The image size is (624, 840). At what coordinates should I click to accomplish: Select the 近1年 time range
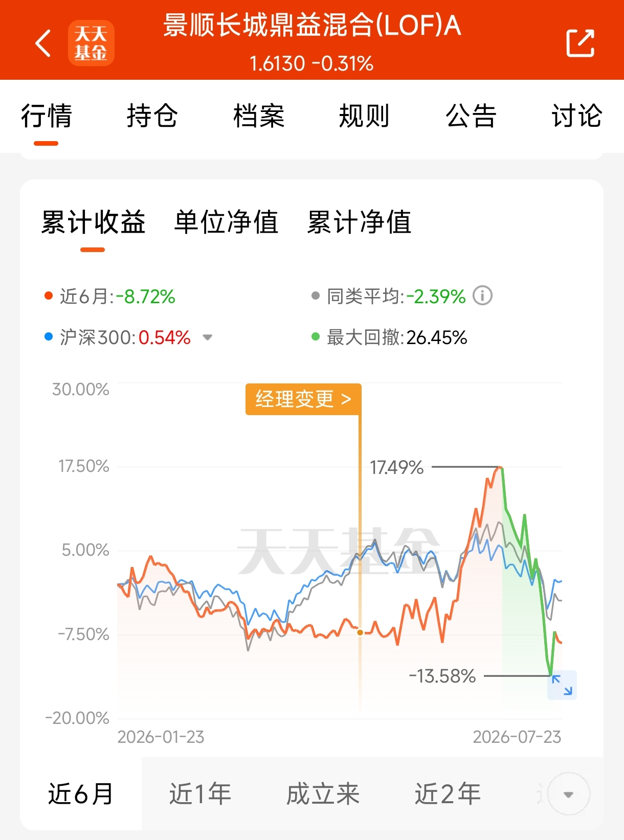tap(200, 794)
